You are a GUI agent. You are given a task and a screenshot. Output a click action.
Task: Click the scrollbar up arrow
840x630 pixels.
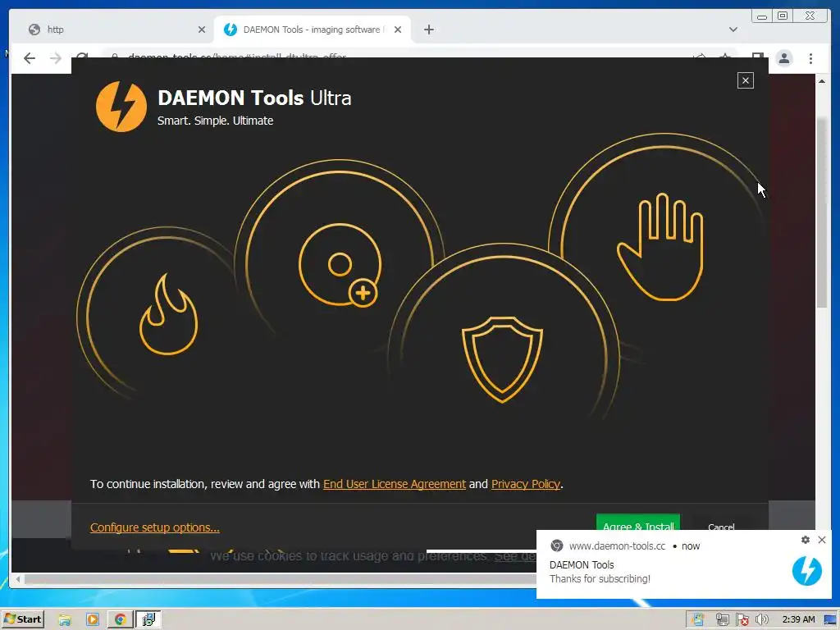(821, 81)
